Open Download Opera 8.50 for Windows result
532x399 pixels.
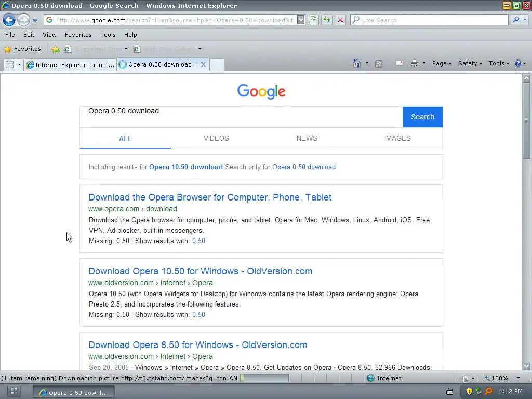(x=198, y=345)
